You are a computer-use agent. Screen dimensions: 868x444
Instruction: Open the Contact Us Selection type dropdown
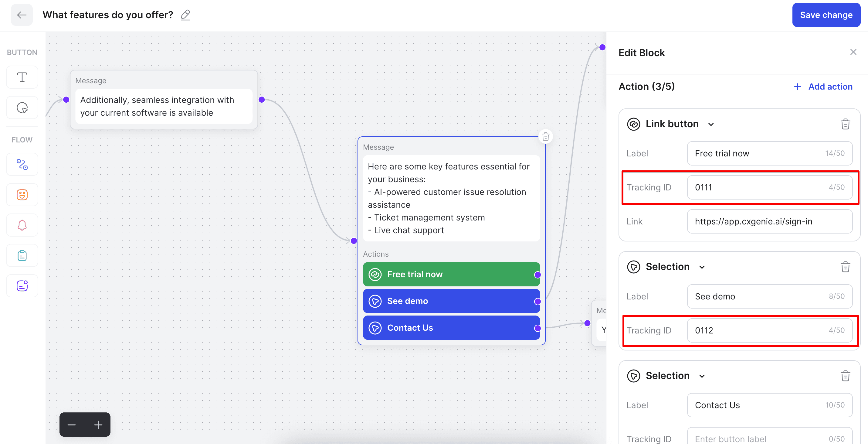tap(702, 376)
